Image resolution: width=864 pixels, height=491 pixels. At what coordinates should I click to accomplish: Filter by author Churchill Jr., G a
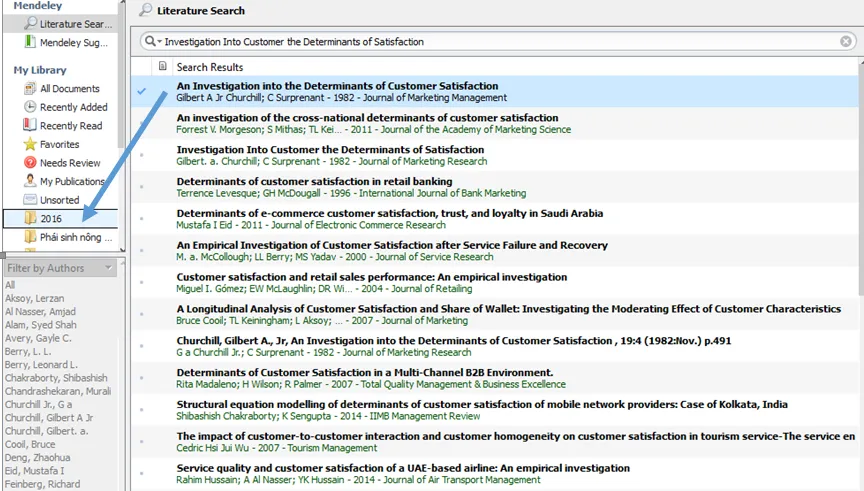click(x=38, y=404)
